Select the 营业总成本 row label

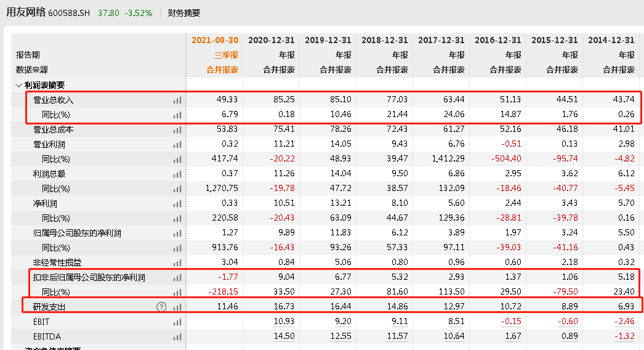pyautogui.click(x=53, y=129)
